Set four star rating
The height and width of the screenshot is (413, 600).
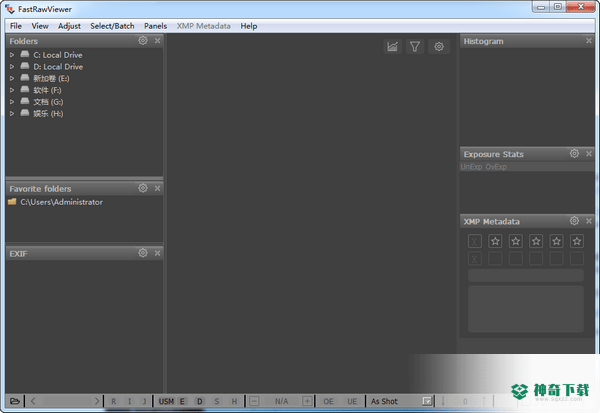(556, 241)
